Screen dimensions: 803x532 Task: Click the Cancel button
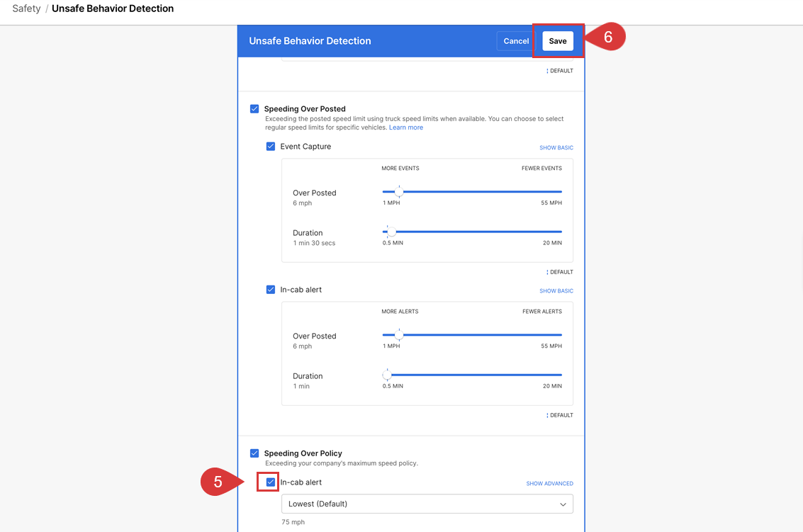(x=516, y=41)
